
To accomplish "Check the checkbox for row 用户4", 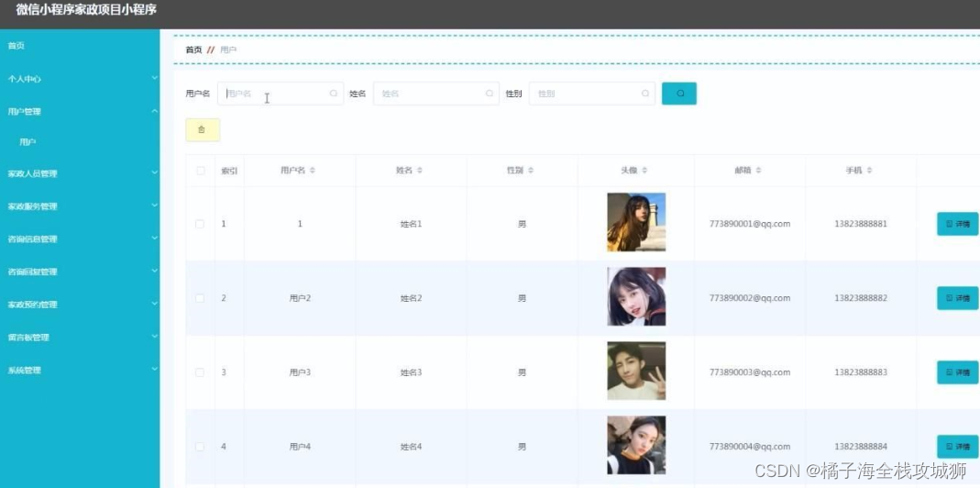I will [x=200, y=447].
